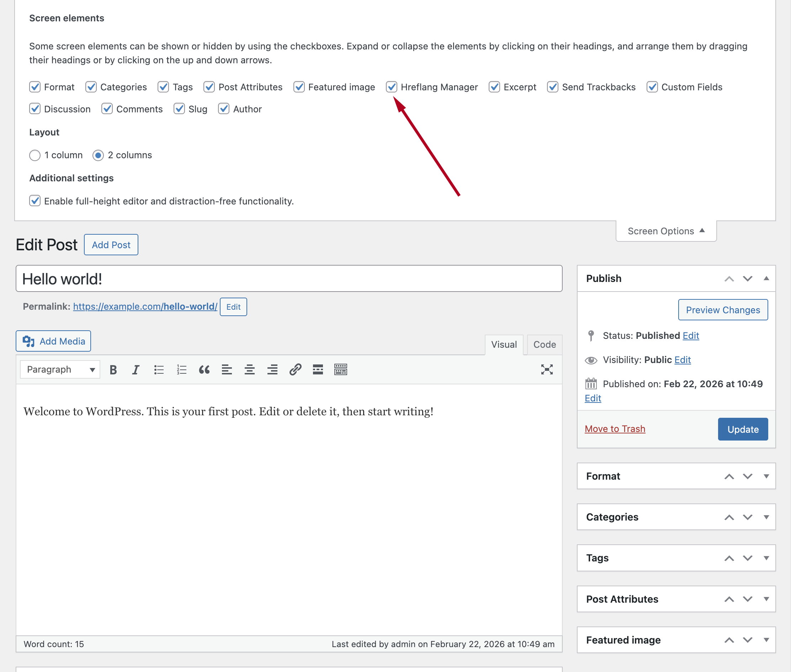Open the Paragraph style dropdown
The height and width of the screenshot is (672, 791).
point(59,369)
